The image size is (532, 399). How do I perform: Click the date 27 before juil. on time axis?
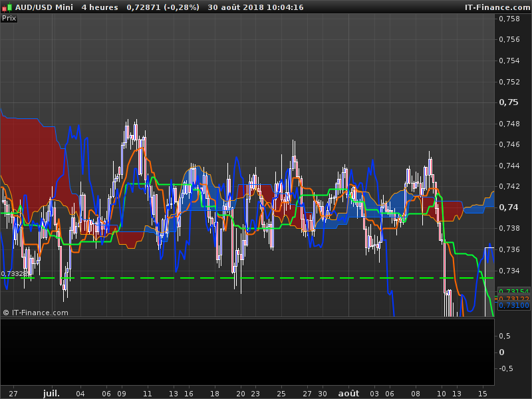tap(13, 394)
